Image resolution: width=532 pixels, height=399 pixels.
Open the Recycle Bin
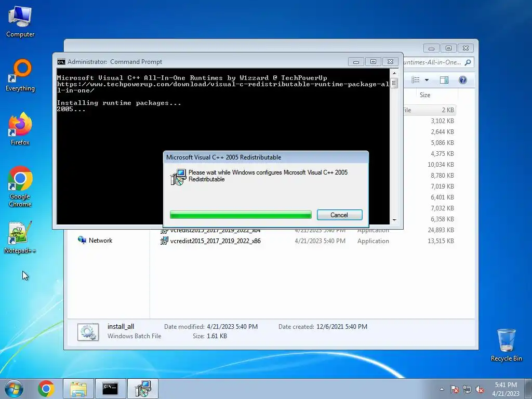point(506,345)
